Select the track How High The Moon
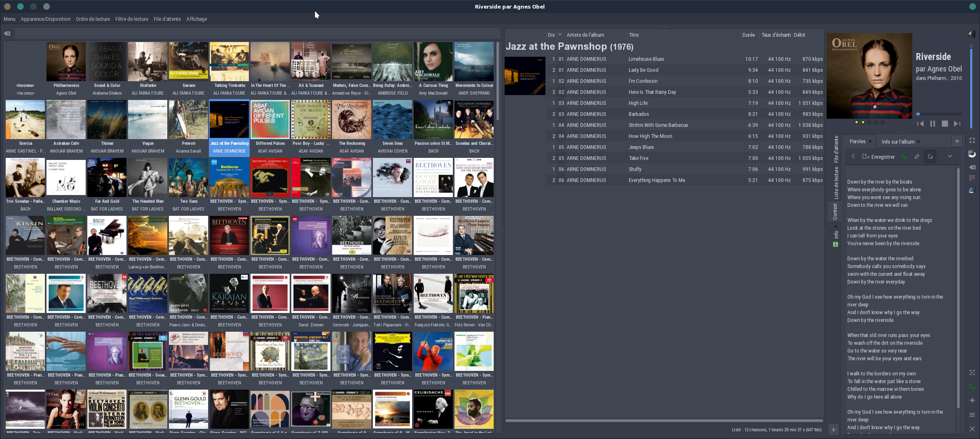The width and height of the screenshot is (980, 439). pos(684,136)
